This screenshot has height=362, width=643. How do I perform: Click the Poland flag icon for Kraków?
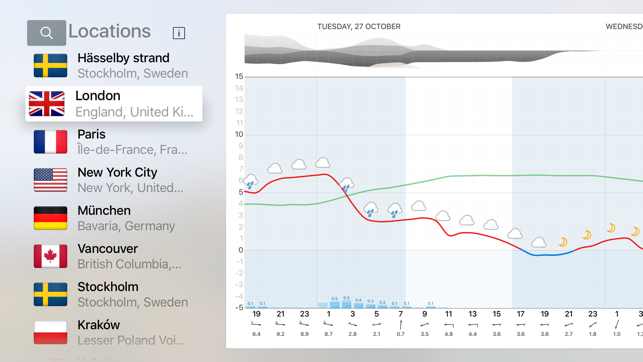[50, 332]
